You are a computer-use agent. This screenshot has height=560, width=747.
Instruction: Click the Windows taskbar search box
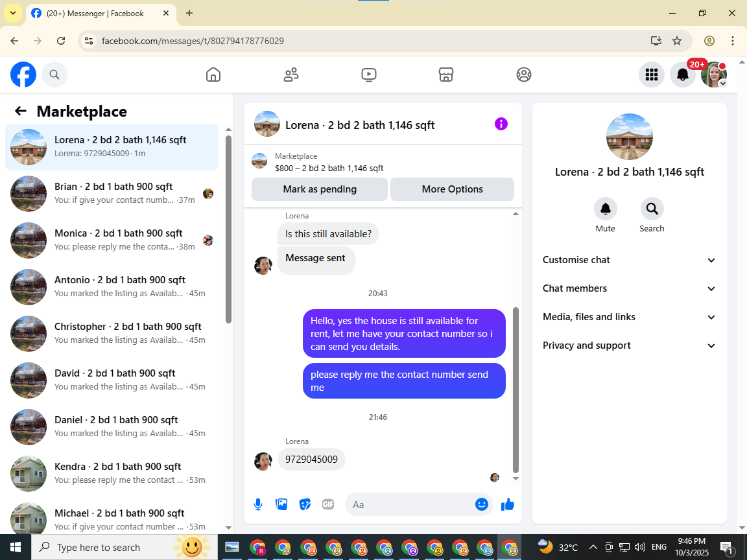click(124, 547)
